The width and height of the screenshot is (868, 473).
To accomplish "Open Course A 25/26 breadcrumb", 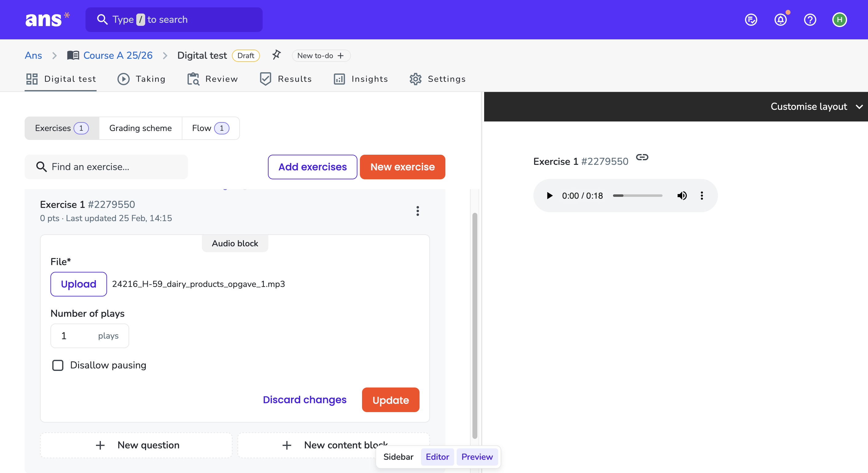I will [118, 55].
